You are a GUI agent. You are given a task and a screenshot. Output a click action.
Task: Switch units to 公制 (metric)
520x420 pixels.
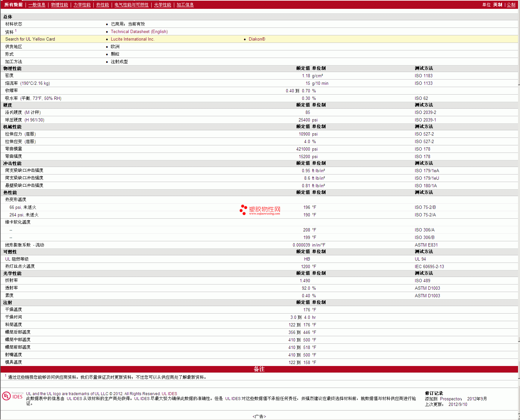click(511, 5)
